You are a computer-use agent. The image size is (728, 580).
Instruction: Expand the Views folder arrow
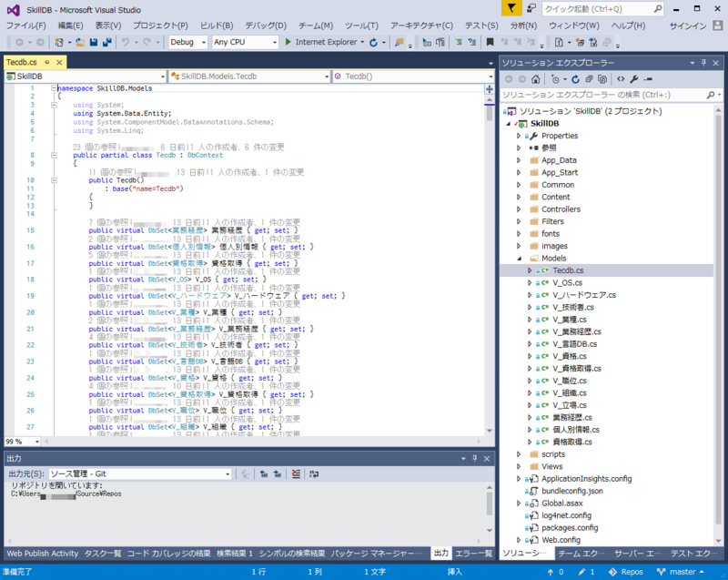tap(519, 466)
